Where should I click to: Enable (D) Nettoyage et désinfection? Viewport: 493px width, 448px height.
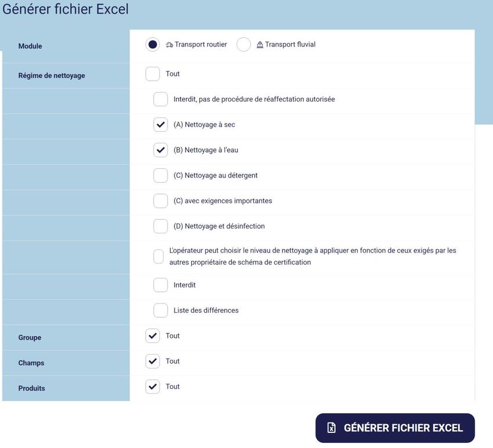point(161,226)
